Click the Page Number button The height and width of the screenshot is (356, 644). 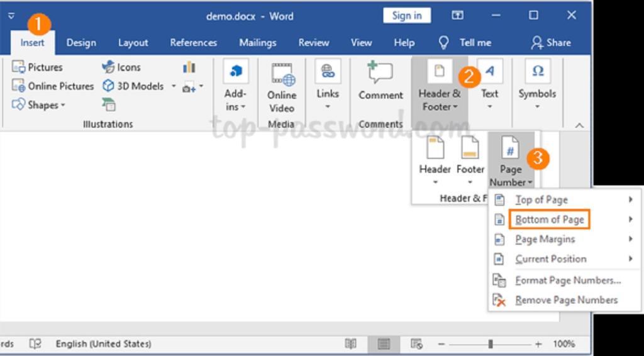point(511,161)
